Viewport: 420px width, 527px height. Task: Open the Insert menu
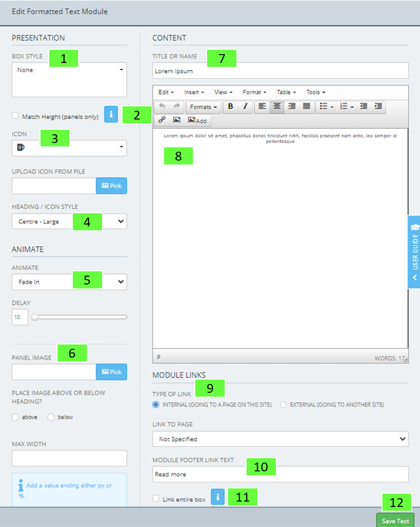tap(194, 92)
